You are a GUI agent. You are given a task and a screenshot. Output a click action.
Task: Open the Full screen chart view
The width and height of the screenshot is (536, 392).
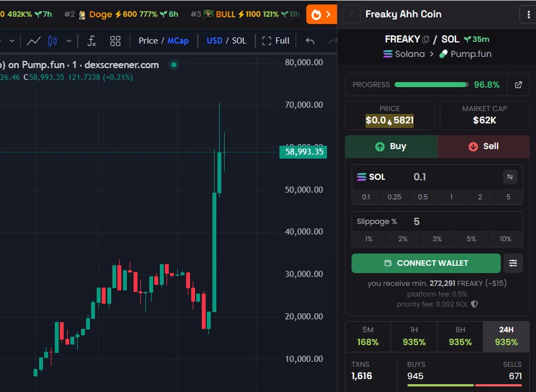276,41
